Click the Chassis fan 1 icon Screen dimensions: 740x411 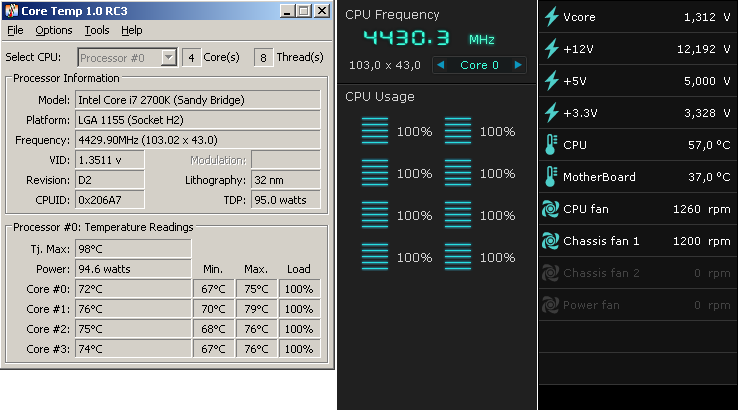tap(550, 241)
